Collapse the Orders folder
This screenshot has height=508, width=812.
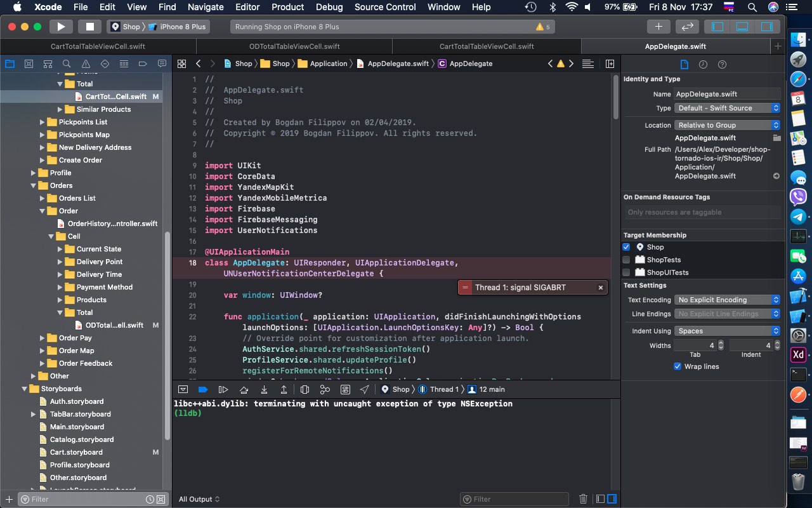coord(34,185)
